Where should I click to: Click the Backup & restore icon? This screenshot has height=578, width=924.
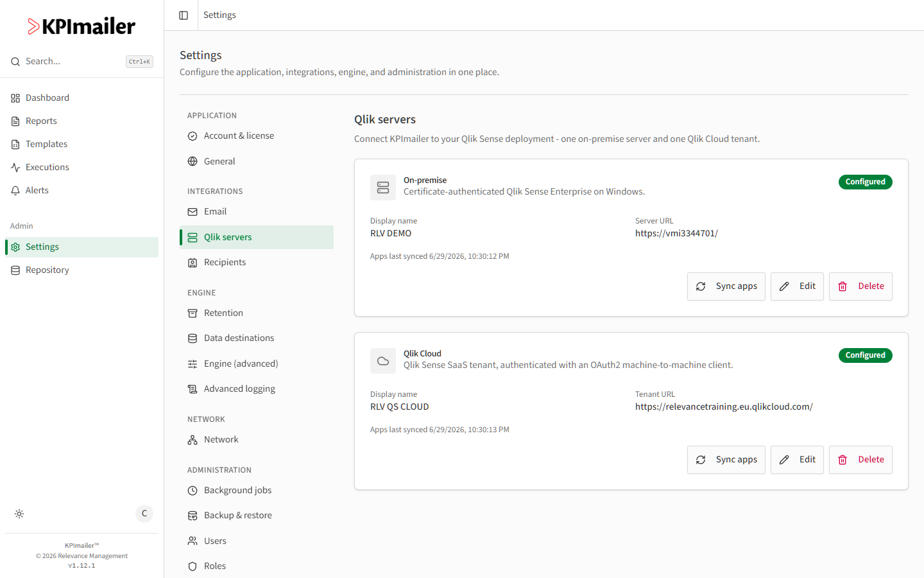click(x=193, y=516)
